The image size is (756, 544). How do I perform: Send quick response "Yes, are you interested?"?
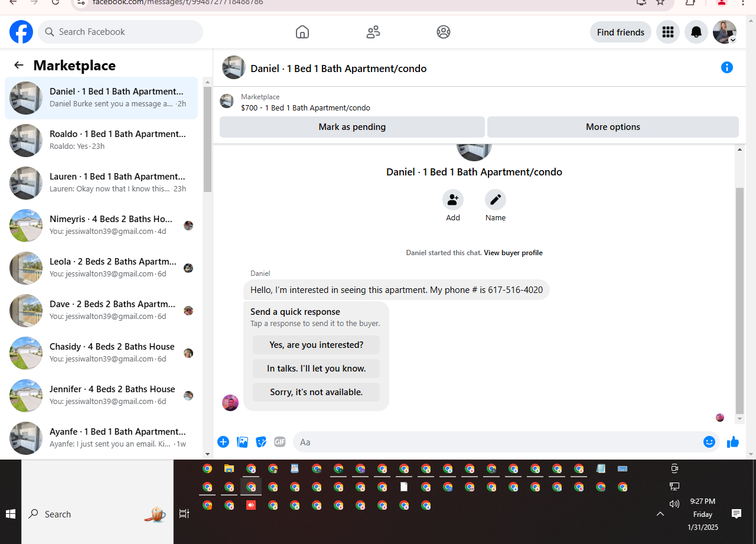click(x=316, y=345)
